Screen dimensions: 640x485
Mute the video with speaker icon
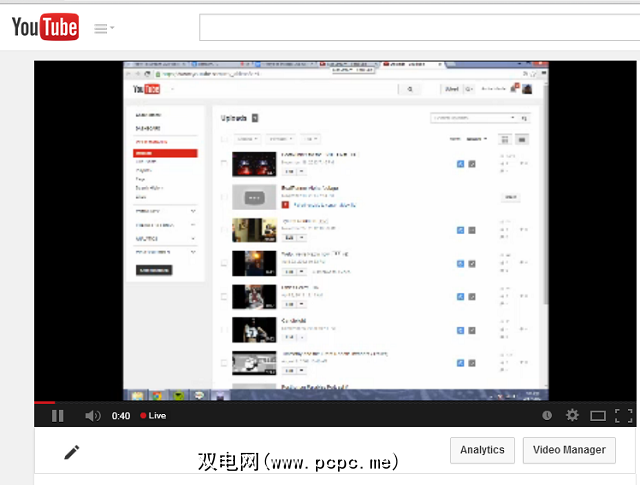tap(93, 416)
